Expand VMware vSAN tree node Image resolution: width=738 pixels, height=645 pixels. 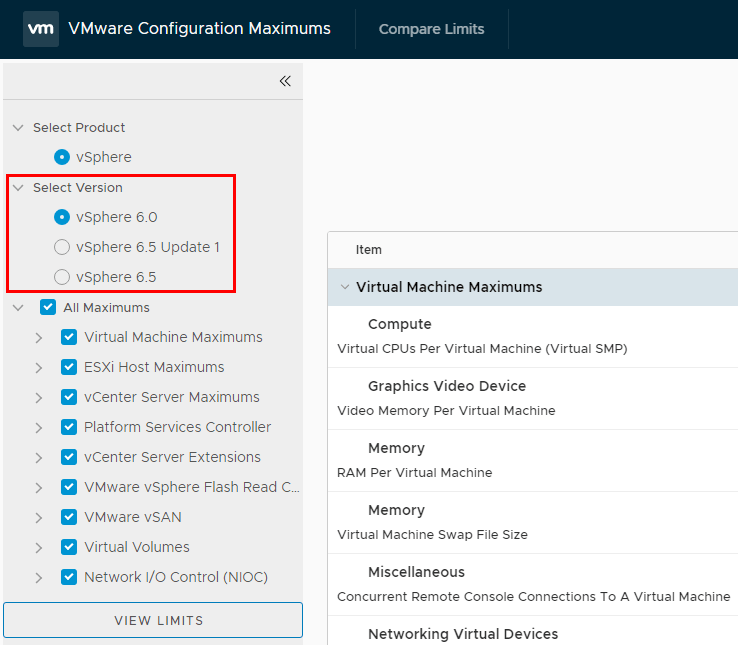39,517
